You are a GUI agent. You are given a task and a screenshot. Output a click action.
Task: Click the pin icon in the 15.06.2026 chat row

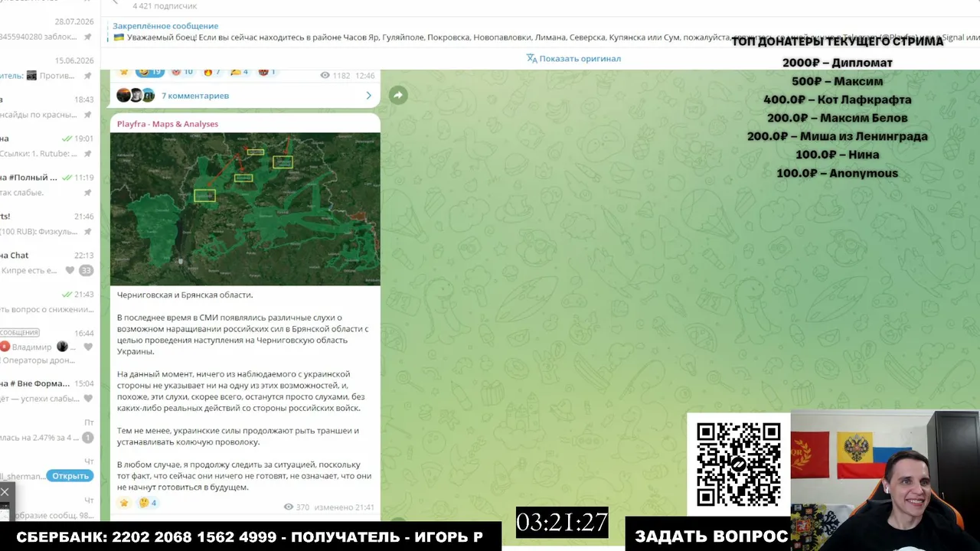click(x=88, y=75)
